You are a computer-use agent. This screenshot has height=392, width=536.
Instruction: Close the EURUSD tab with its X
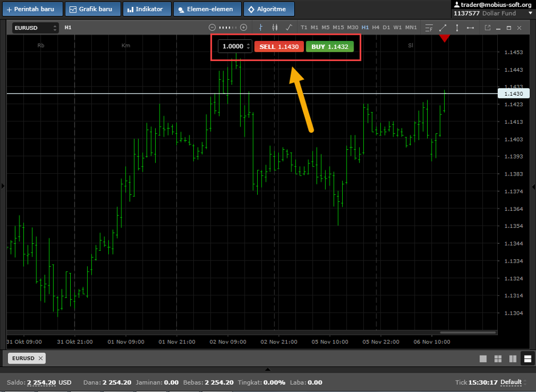click(x=40, y=358)
